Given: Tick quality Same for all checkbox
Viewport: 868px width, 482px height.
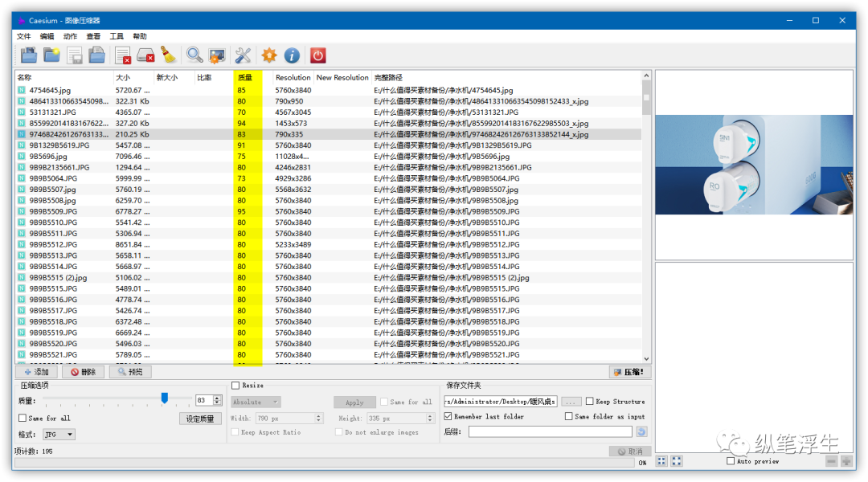Looking at the screenshot, I should pos(23,418).
